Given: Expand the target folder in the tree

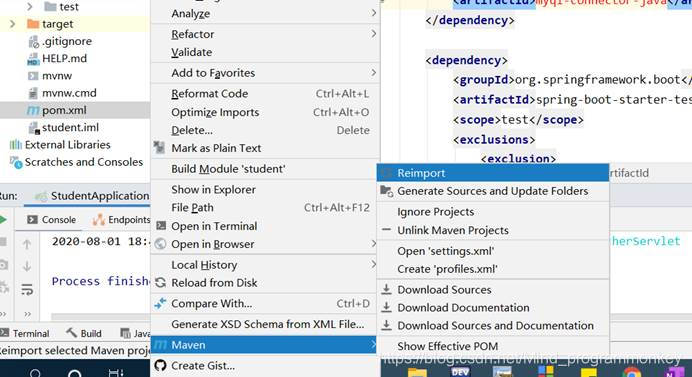Looking at the screenshot, I should pyautogui.click(x=12, y=24).
